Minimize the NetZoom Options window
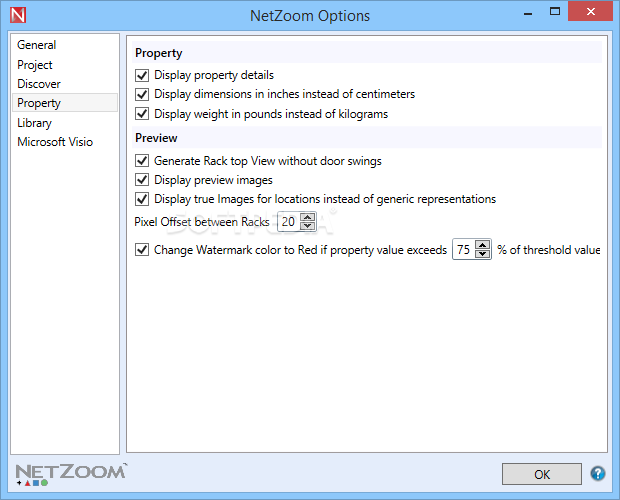Screen dimensions: 620x500 click(528, 13)
